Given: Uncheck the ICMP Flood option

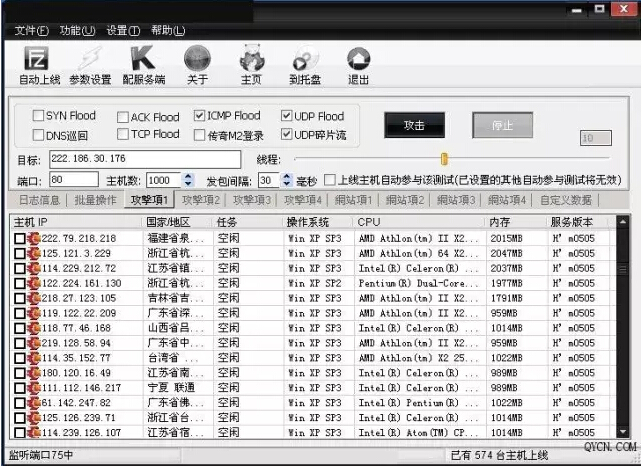Looking at the screenshot, I should tap(200, 116).
